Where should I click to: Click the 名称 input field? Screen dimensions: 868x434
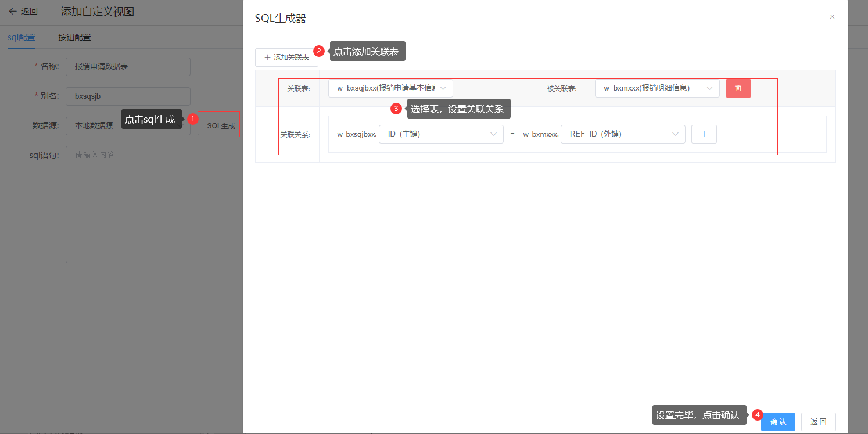tap(128, 66)
